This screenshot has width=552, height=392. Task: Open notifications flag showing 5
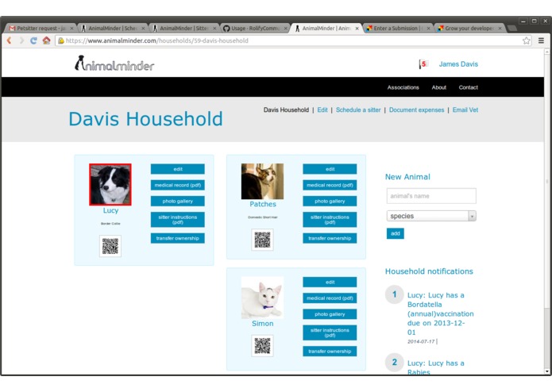click(423, 64)
